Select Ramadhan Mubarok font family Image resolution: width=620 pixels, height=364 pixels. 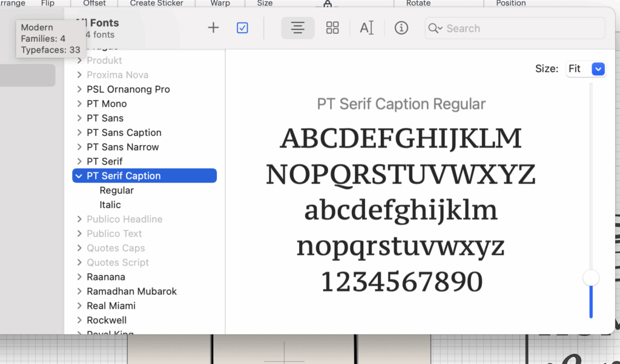[x=131, y=291]
